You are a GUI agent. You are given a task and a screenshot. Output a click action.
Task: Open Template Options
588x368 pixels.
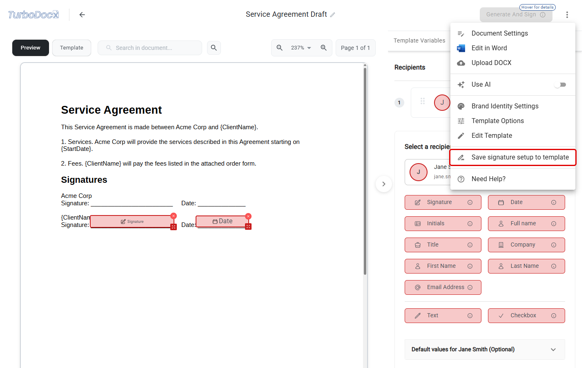click(x=513, y=121)
